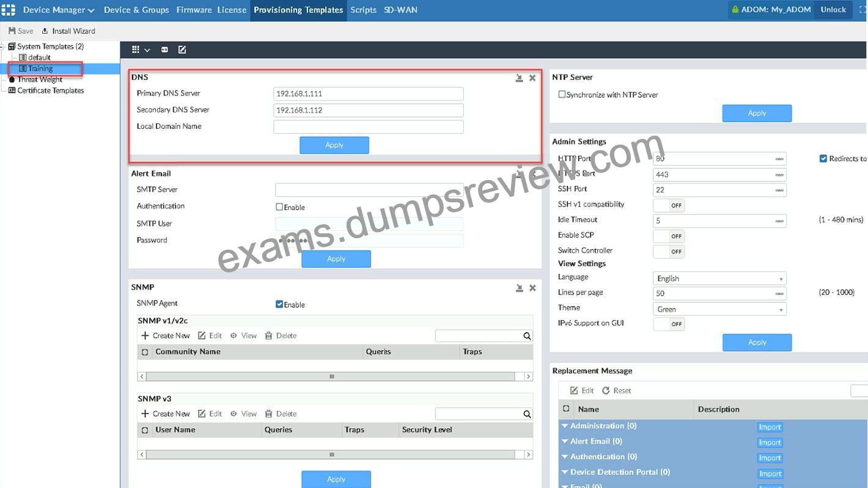Open the Scripts tab
This screenshot has width=868, height=488.
point(363,10)
